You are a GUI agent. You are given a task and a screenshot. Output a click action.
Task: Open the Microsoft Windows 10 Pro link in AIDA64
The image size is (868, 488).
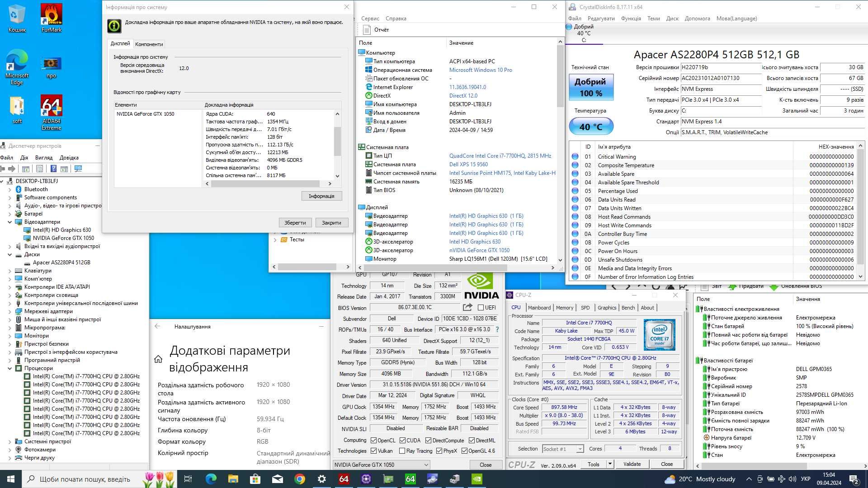tap(481, 70)
